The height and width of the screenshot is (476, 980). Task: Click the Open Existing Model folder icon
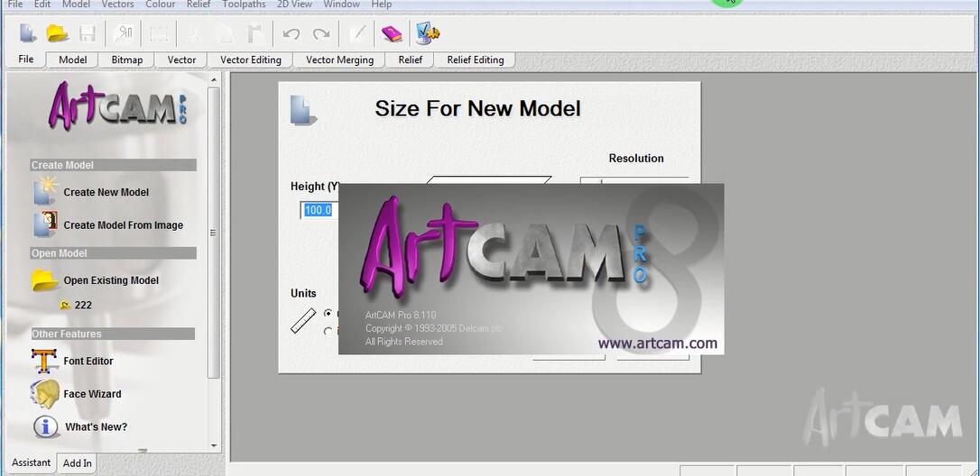45,279
